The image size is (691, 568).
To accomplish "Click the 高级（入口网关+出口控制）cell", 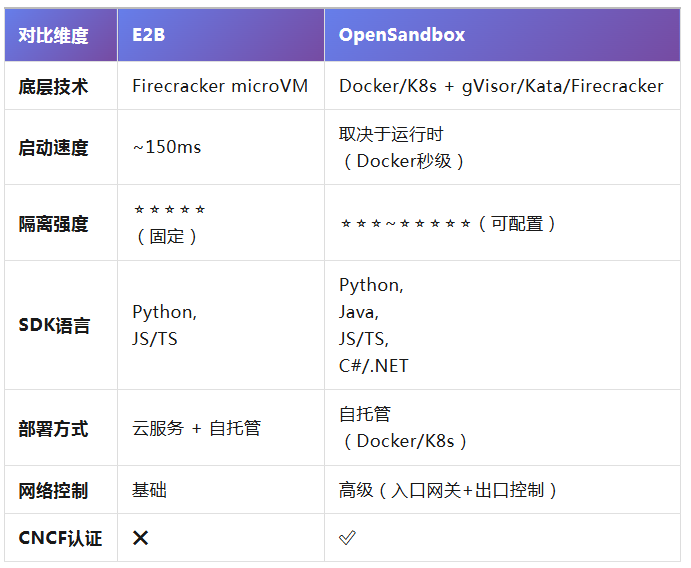I will pos(449,490).
